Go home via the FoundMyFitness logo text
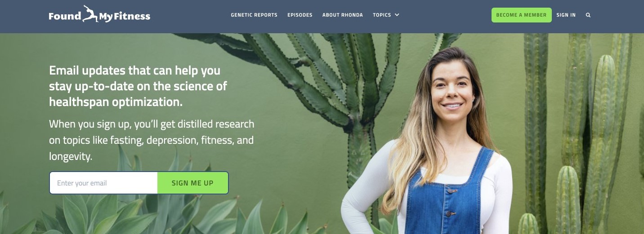Image resolution: width=644 pixels, height=234 pixels. [x=99, y=15]
